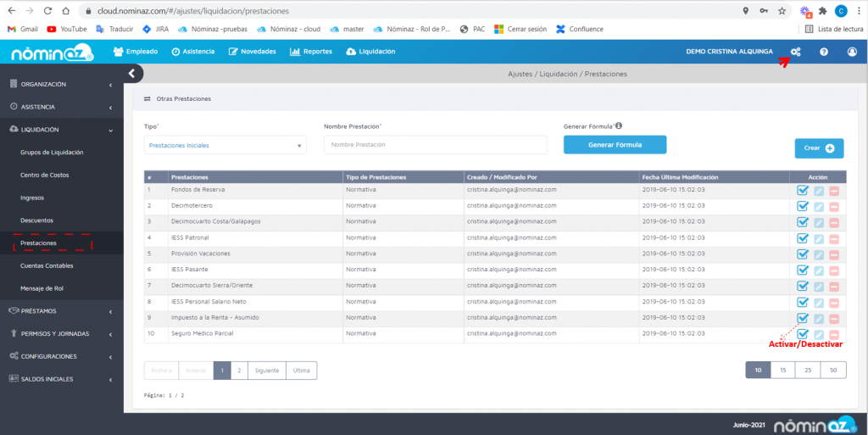The width and height of the screenshot is (868, 435).
Task: Open the Chrome three-dot menu
Action: (x=859, y=10)
